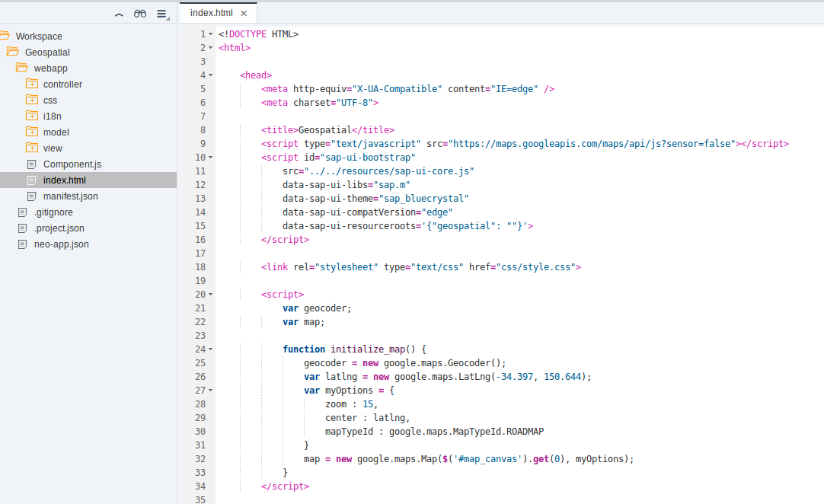This screenshot has height=504, width=824.
Task: Open neo-app.json file
Action: [x=61, y=244]
